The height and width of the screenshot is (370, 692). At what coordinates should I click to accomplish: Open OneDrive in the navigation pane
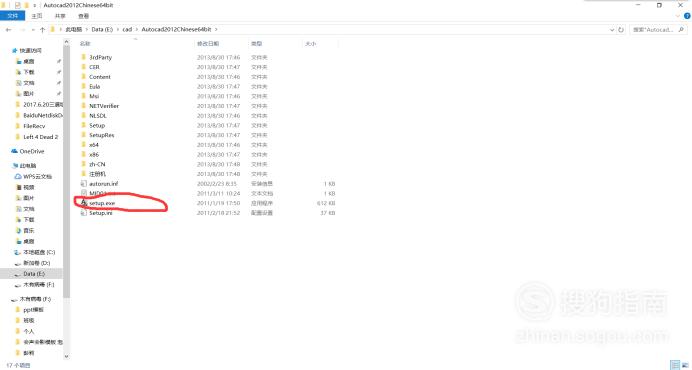pyautogui.click(x=32, y=151)
